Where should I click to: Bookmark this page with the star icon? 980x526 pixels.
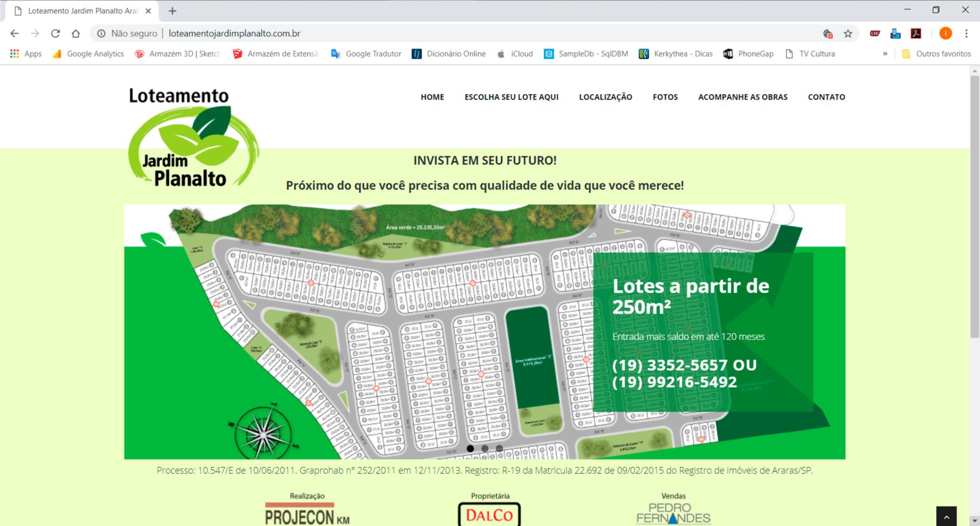[848, 34]
